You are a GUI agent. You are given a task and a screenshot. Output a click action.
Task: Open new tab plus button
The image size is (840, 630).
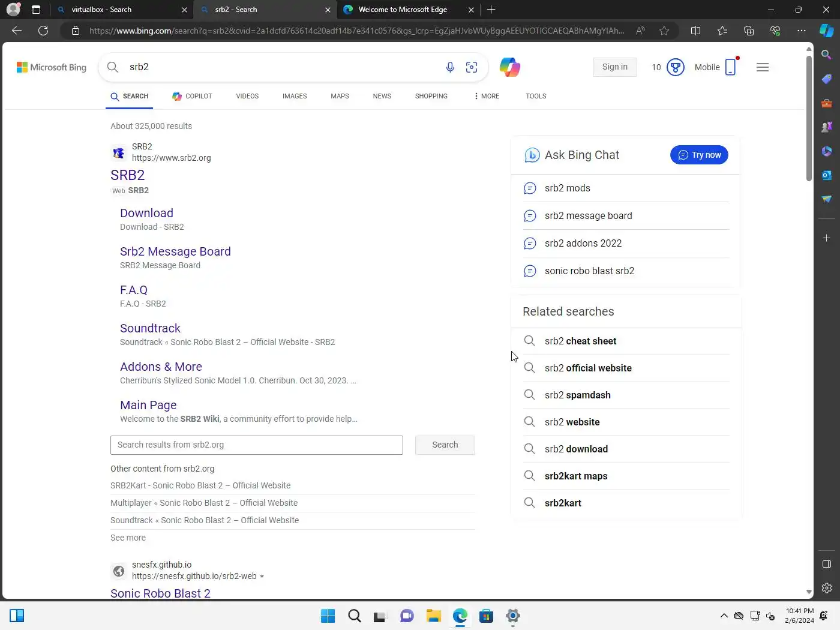(x=491, y=10)
